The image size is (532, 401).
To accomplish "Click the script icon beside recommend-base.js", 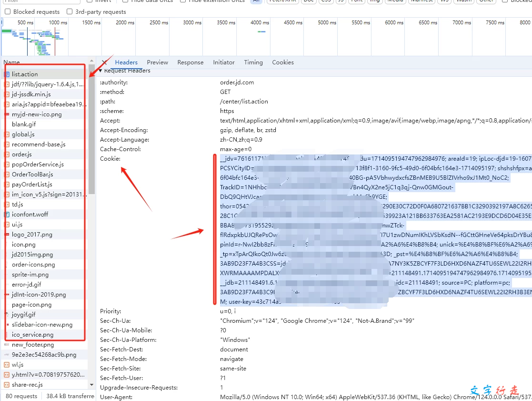I will point(7,144).
